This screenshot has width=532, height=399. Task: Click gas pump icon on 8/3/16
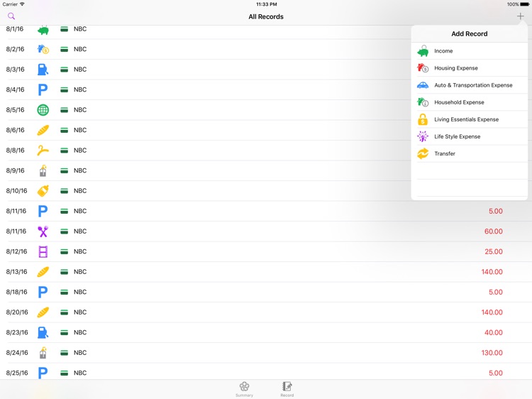pos(43,70)
